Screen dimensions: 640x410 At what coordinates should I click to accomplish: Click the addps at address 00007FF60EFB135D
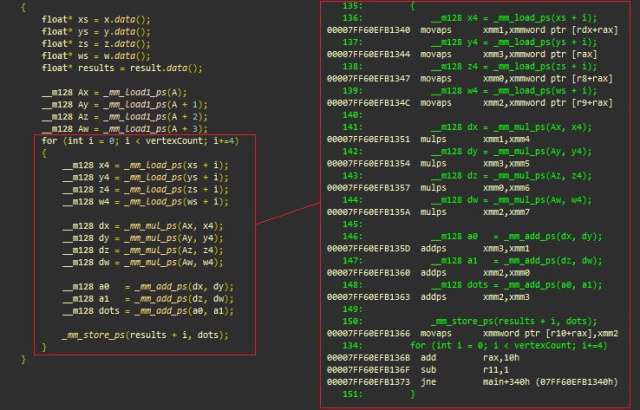[428, 248]
